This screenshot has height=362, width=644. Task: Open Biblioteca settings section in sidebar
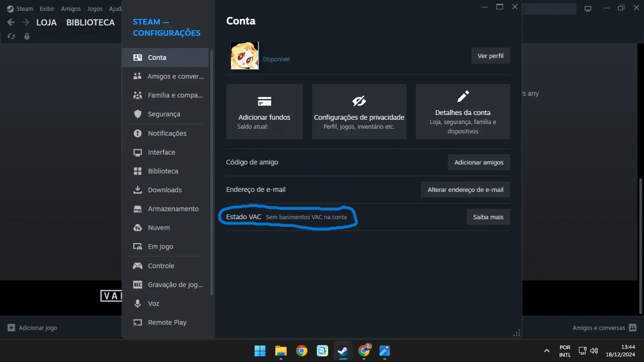coord(165,171)
